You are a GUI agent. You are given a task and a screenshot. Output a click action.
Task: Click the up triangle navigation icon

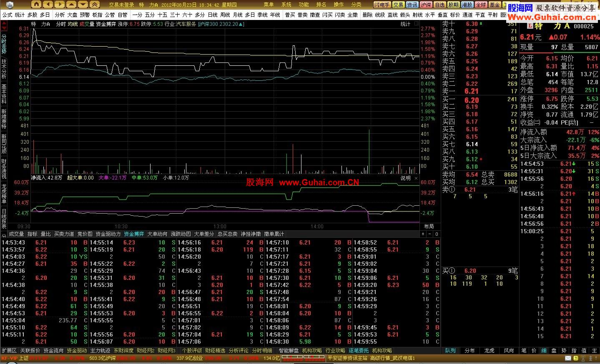tap(72, 5)
